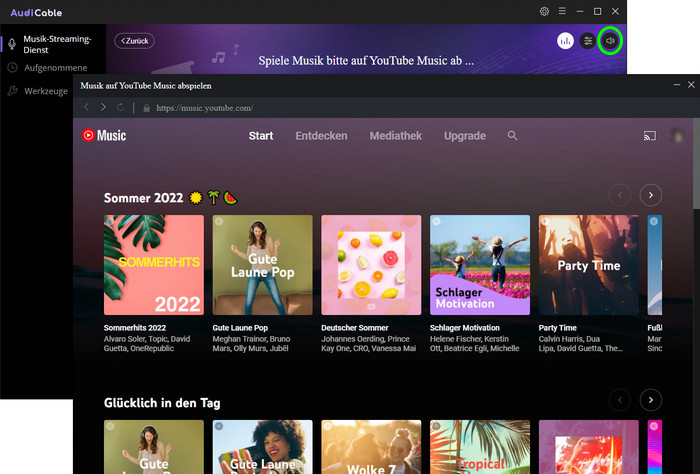Open the Mediathek tab
This screenshot has height=474, width=700.
(396, 136)
